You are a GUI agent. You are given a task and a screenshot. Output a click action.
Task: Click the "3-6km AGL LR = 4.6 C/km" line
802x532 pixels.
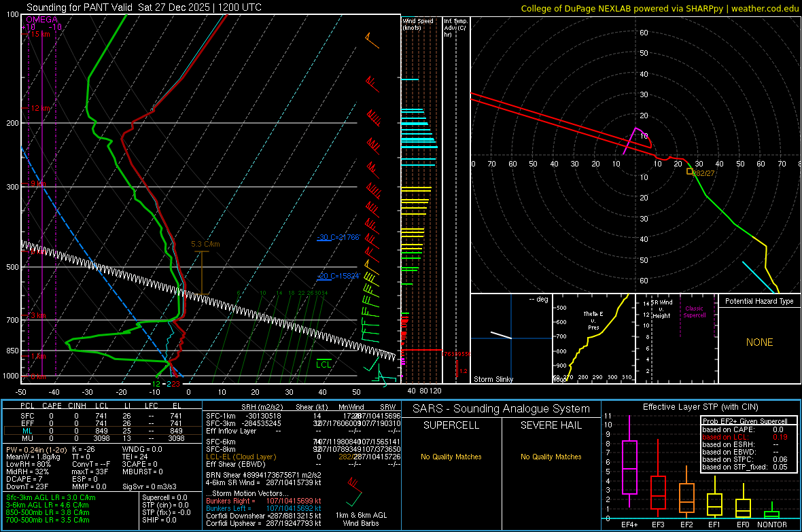point(48,505)
